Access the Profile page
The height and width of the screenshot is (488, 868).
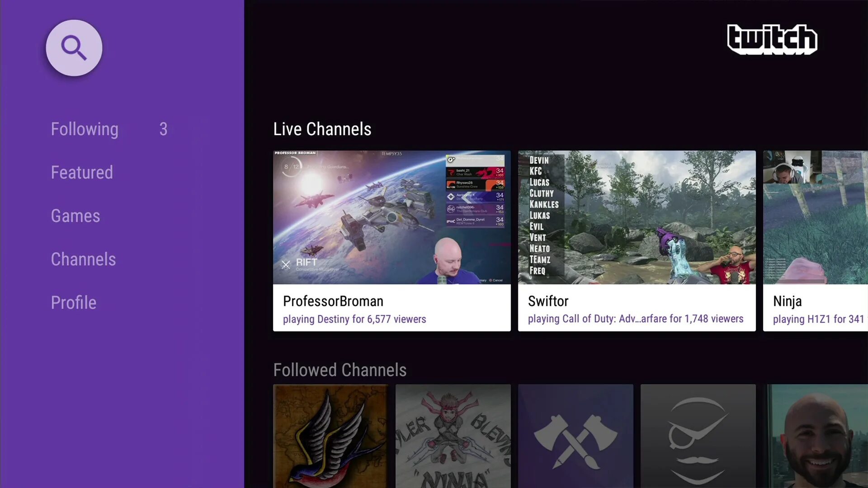(x=73, y=302)
